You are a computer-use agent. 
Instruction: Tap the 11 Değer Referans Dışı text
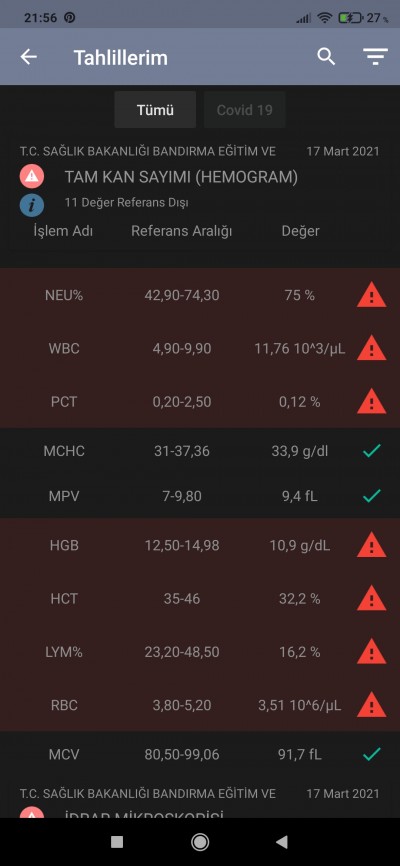point(127,203)
